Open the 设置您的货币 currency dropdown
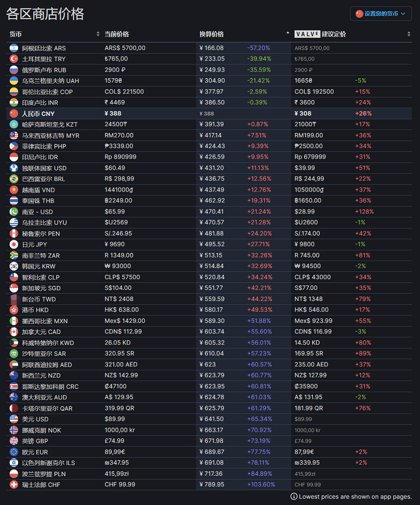The image size is (420, 505). [381, 14]
